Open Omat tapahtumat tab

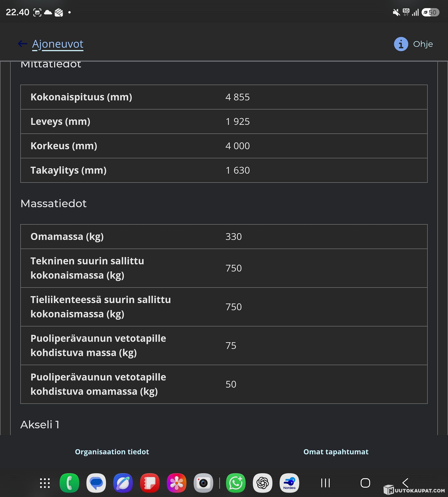tap(336, 452)
